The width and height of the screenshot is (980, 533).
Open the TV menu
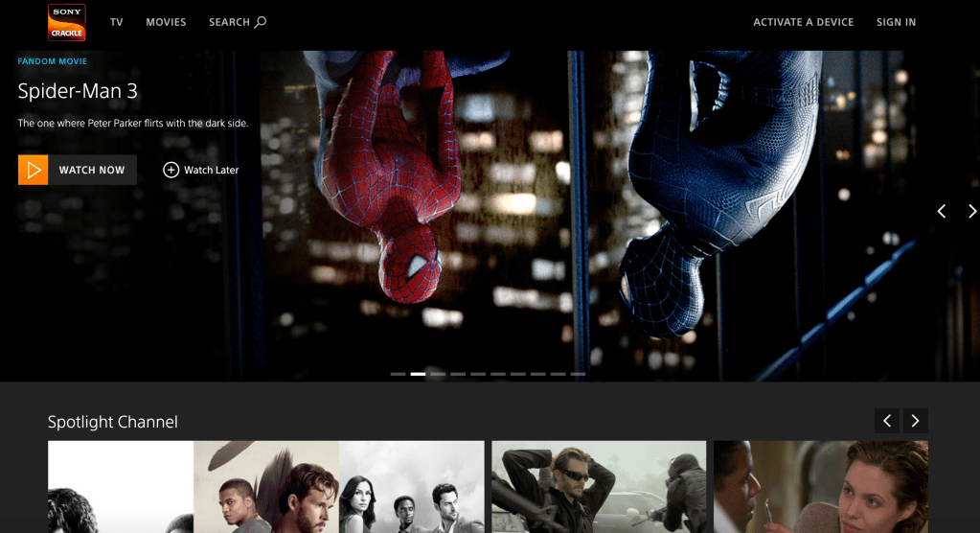[x=116, y=22]
